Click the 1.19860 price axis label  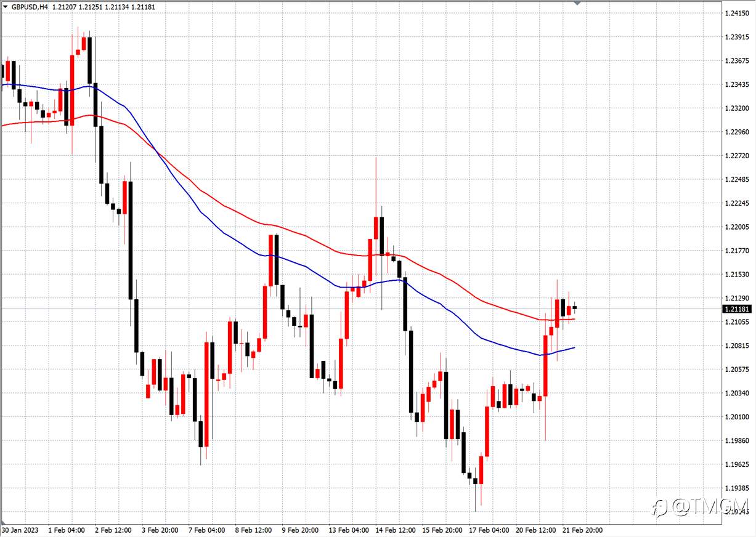pos(737,441)
